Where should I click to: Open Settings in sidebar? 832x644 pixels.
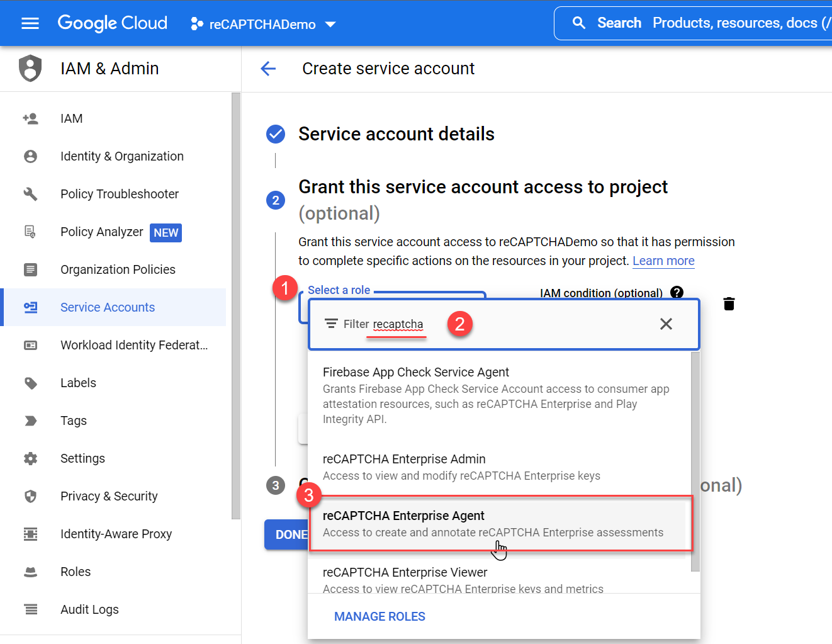pyautogui.click(x=82, y=458)
